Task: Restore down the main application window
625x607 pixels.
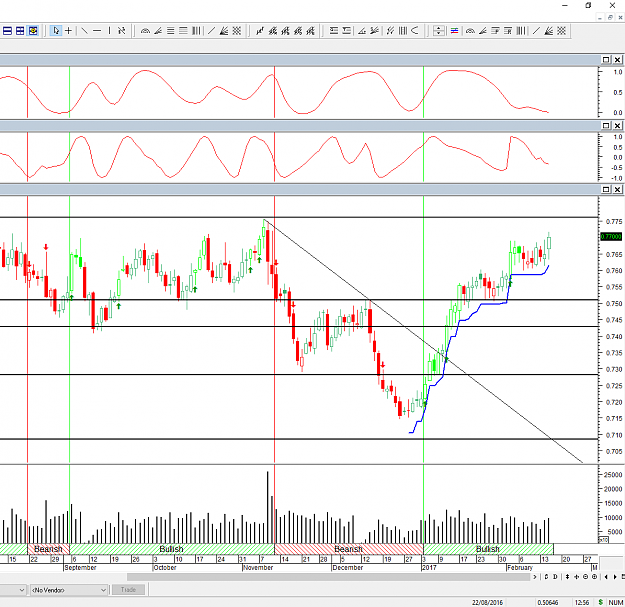Action: [x=588, y=5]
